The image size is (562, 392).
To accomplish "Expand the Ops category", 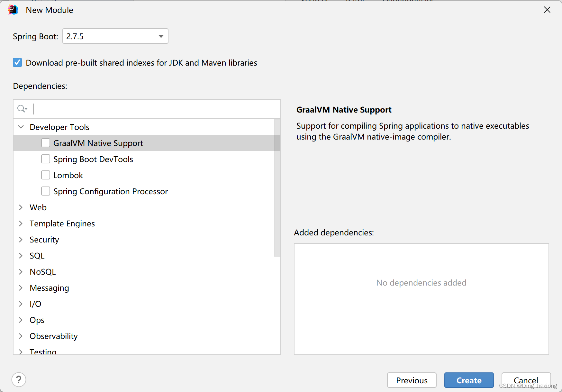I will tap(21, 320).
